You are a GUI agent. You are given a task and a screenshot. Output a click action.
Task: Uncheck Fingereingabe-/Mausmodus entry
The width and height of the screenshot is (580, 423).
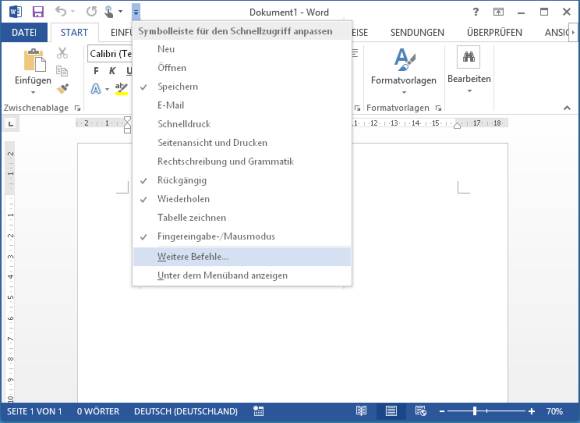[x=242, y=237]
